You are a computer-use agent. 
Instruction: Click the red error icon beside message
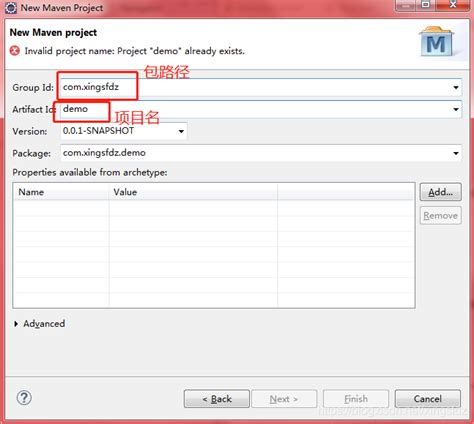pyautogui.click(x=15, y=51)
